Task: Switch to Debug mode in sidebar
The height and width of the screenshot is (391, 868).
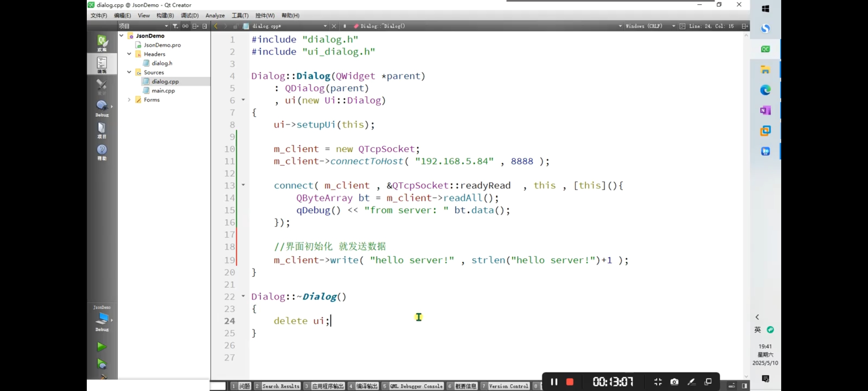Action: [x=102, y=108]
